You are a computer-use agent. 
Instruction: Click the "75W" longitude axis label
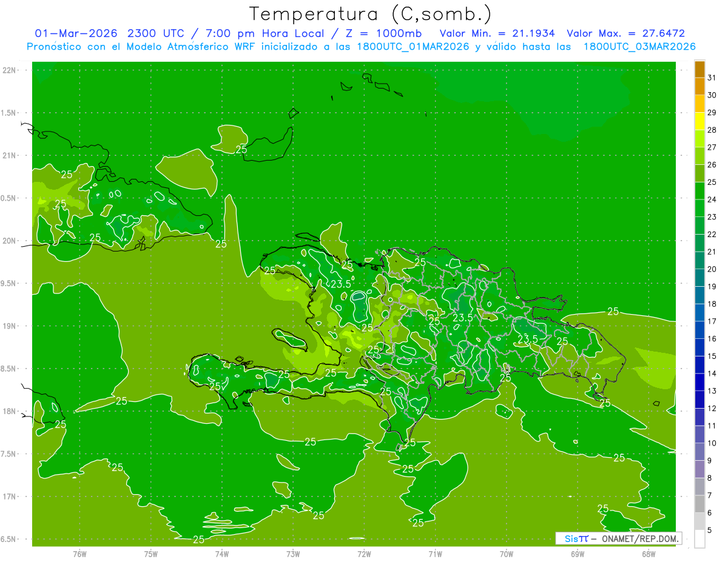[x=151, y=554]
